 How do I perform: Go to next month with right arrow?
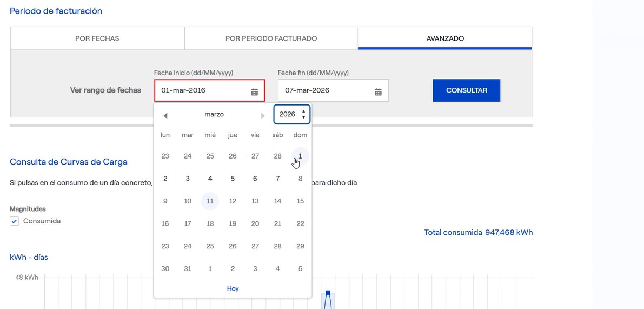tap(263, 115)
